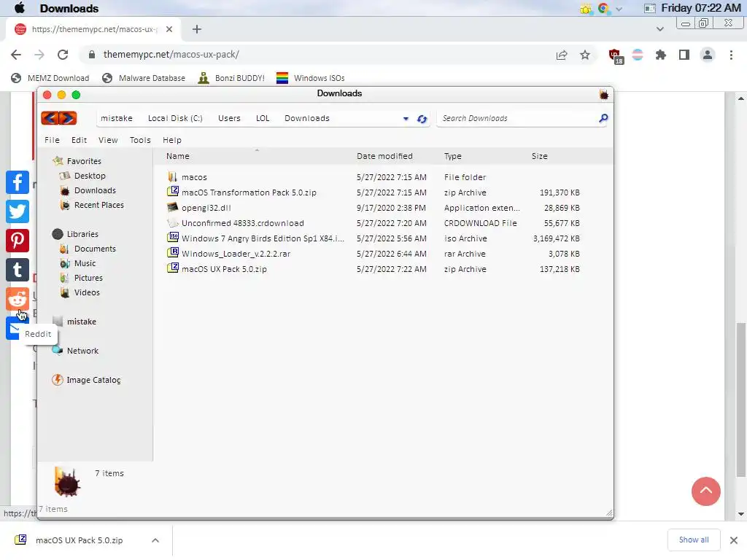Select Unconfirmed 48333.crdownload file

374,223
